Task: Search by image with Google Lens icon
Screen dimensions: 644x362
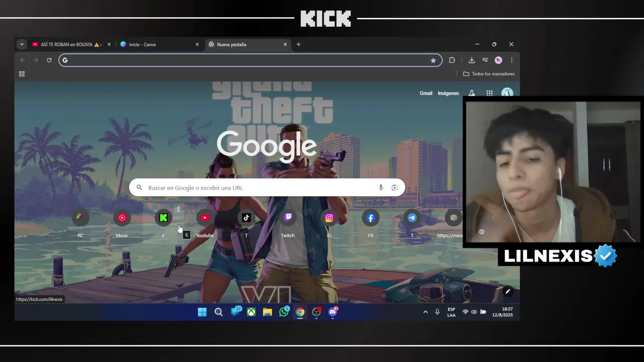Action: (394, 188)
